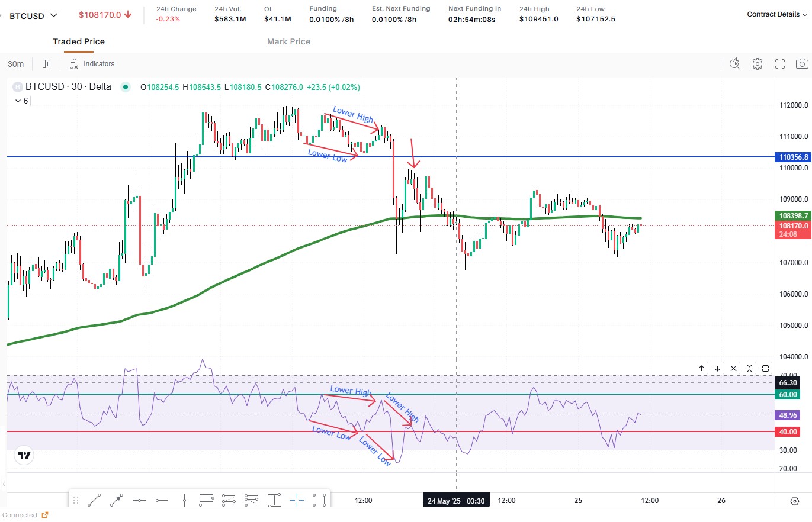The image size is (812, 522).
Task: Select the Traded Price tab
Action: point(79,41)
